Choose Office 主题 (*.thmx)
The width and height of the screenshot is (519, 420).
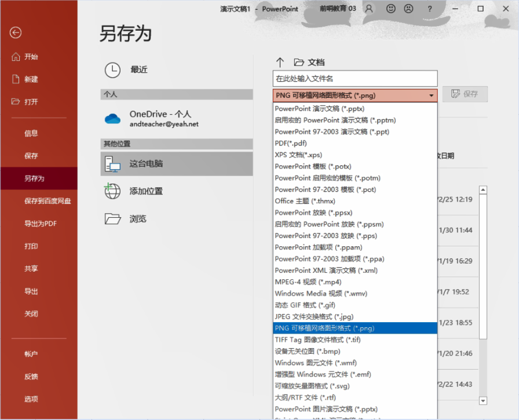pos(355,201)
